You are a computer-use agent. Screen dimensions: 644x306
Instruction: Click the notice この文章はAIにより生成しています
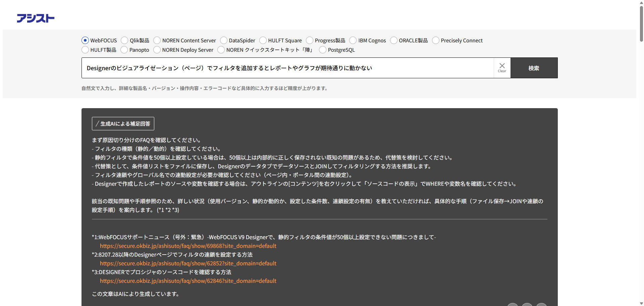136,294
